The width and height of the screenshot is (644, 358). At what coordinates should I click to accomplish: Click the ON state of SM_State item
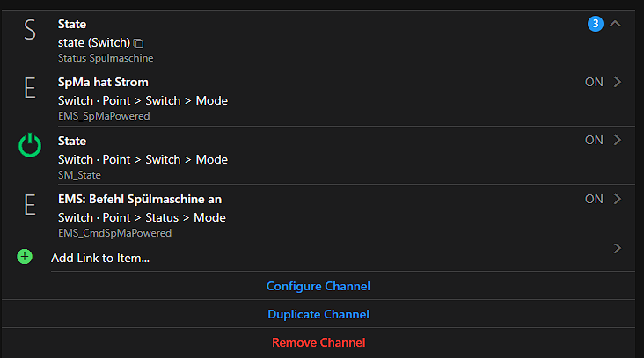(594, 140)
